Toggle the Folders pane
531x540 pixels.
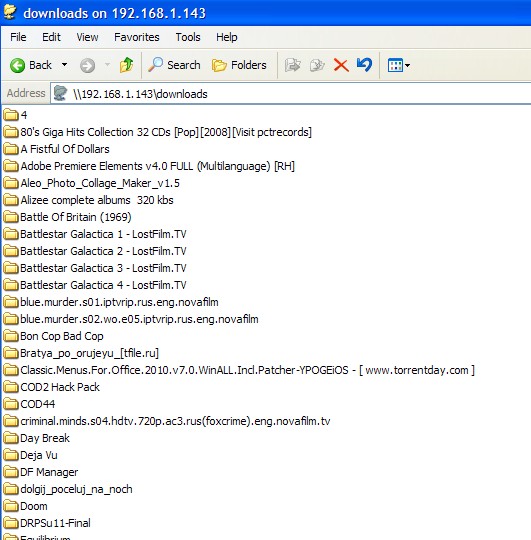[239, 65]
